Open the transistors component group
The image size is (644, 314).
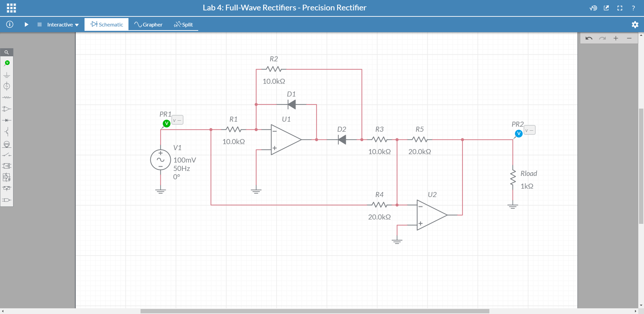point(7,132)
